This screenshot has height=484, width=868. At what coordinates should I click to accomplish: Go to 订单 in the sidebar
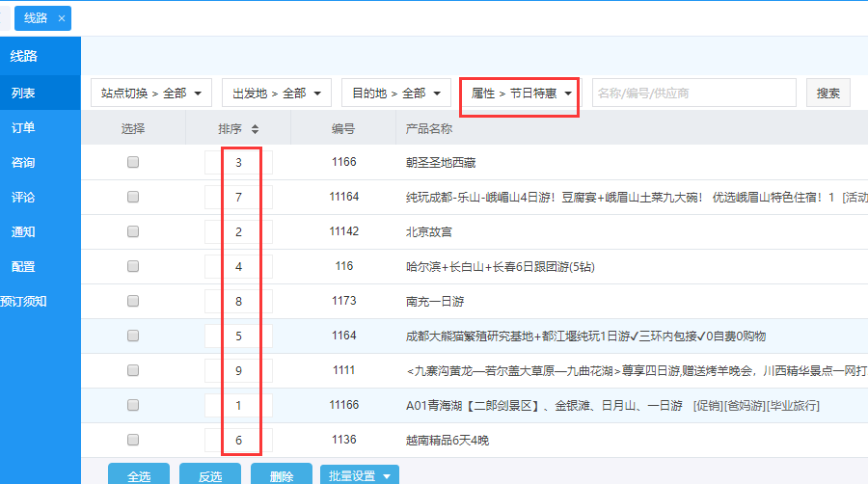[23, 128]
